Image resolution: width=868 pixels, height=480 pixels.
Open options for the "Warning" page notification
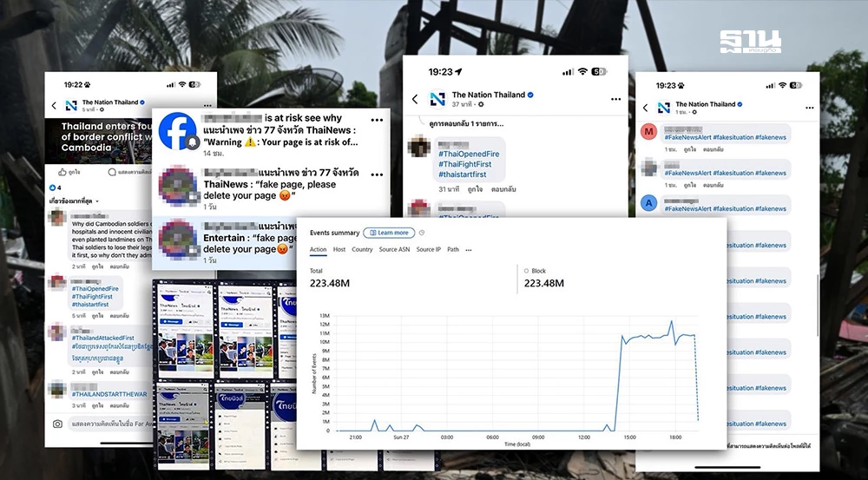pyautogui.click(x=377, y=120)
